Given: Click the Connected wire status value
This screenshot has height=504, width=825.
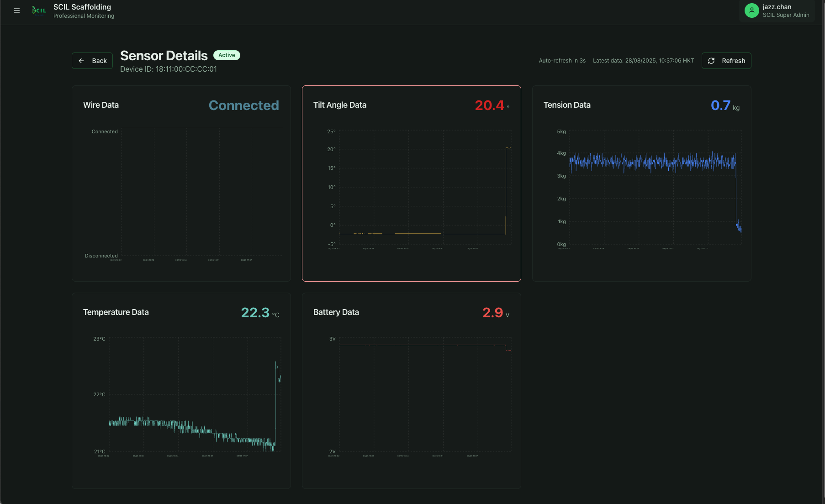Looking at the screenshot, I should (x=243, y=105).
